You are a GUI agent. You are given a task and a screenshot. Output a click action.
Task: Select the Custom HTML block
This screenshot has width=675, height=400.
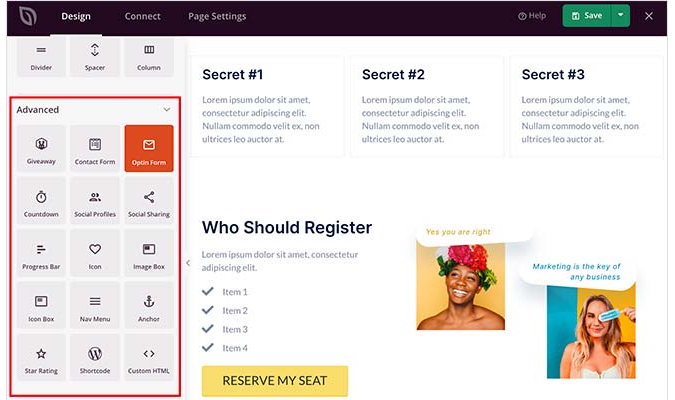coord(148,357)
